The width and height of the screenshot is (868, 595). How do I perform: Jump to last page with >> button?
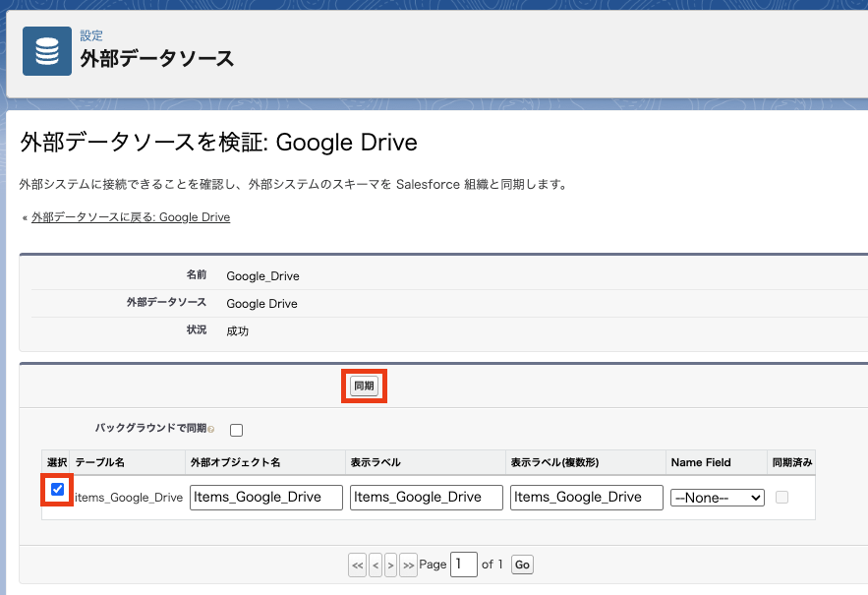pos(408,565)
